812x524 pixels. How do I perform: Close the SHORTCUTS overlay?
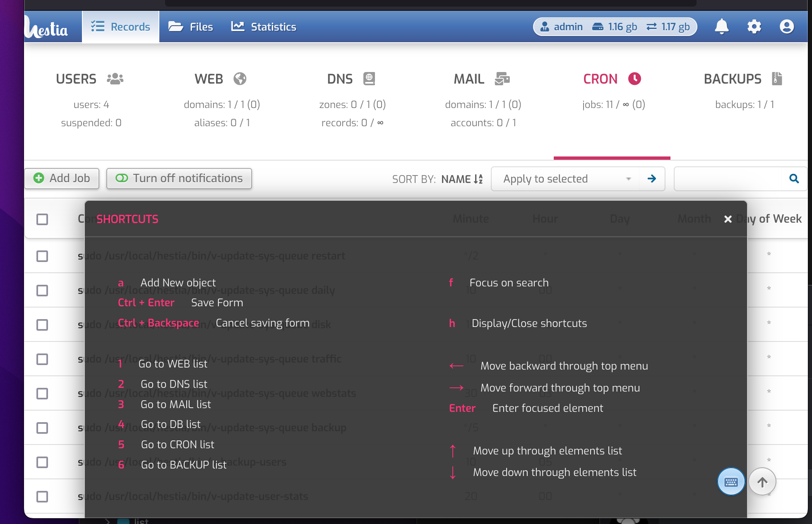click(728, 219)
